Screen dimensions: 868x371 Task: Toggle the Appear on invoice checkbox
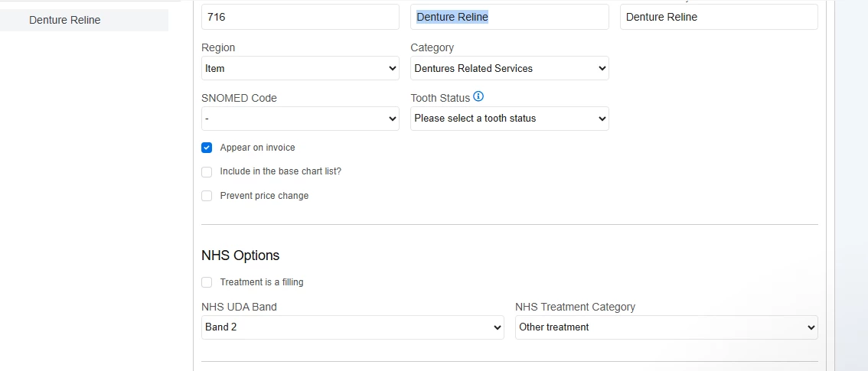point(207,148)
